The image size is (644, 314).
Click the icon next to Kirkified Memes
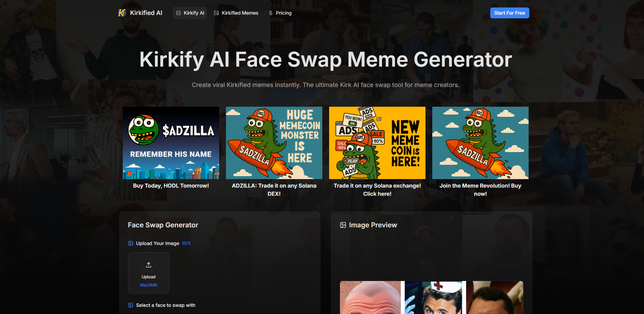point(216,13)
